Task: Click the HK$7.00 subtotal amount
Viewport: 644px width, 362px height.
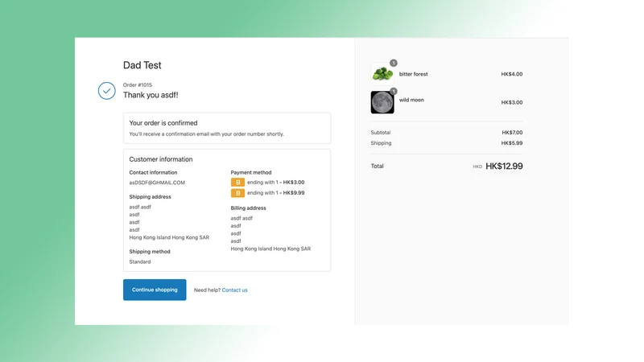Action: [x=512, y=133]
